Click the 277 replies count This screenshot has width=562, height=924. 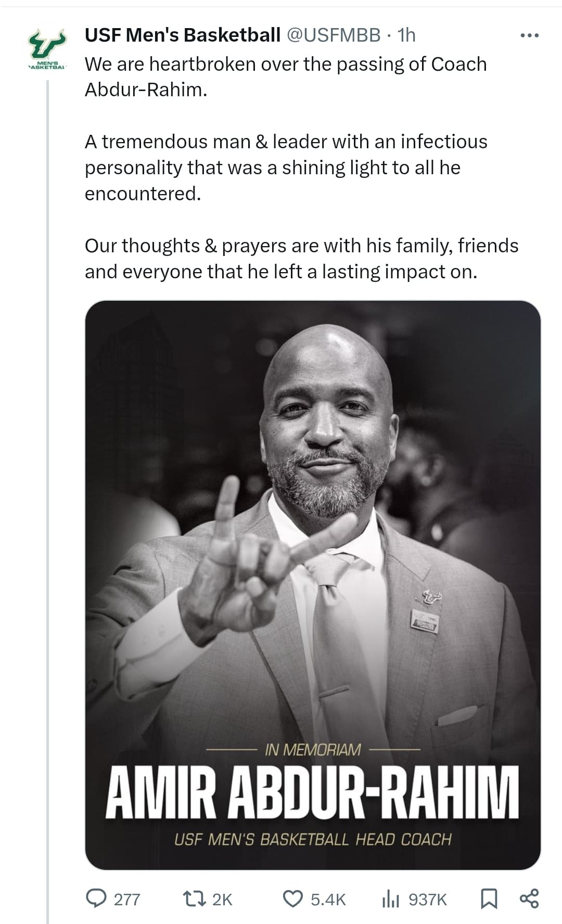pos(127,900)
